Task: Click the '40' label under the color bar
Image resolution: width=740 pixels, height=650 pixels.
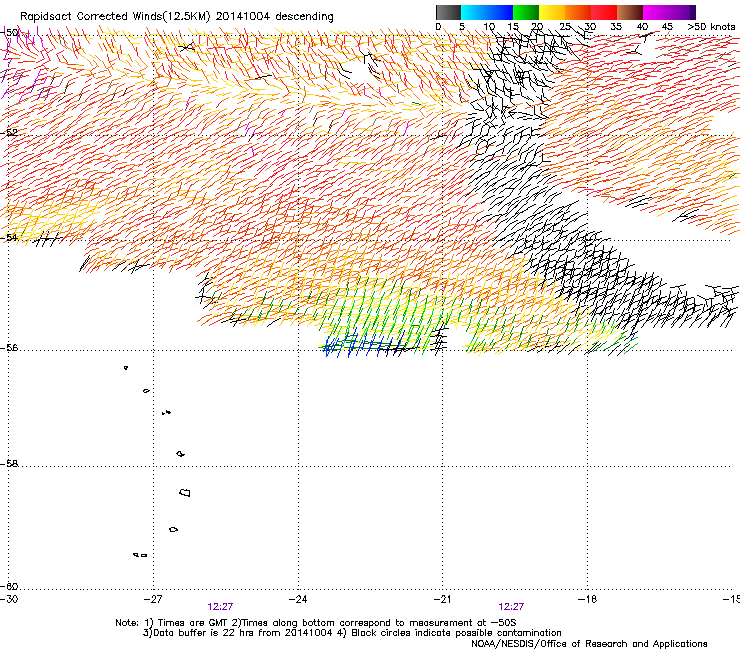Action: [642, 27]
